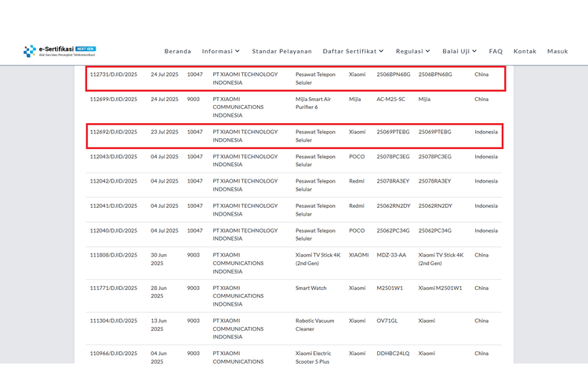
Task: Click the Xiaomi M2501W1 marketing name cell
Action: 441,288
